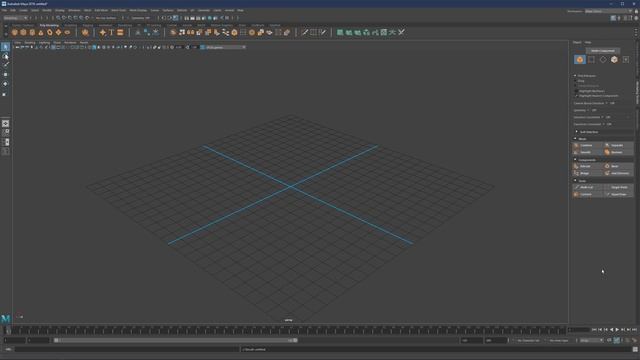
Task: Choose Vertex selection in Modeling Toolkit
Action: click(591, 60)
